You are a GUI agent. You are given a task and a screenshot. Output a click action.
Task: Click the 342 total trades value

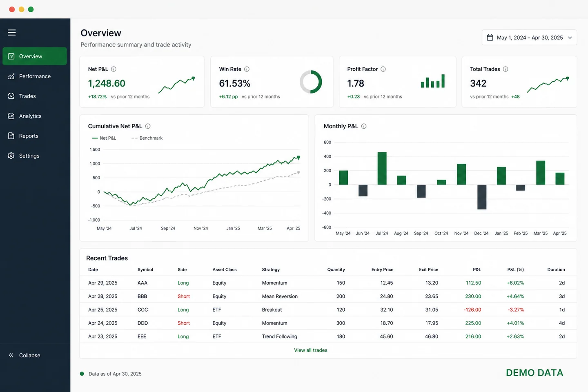coord(478,83)
